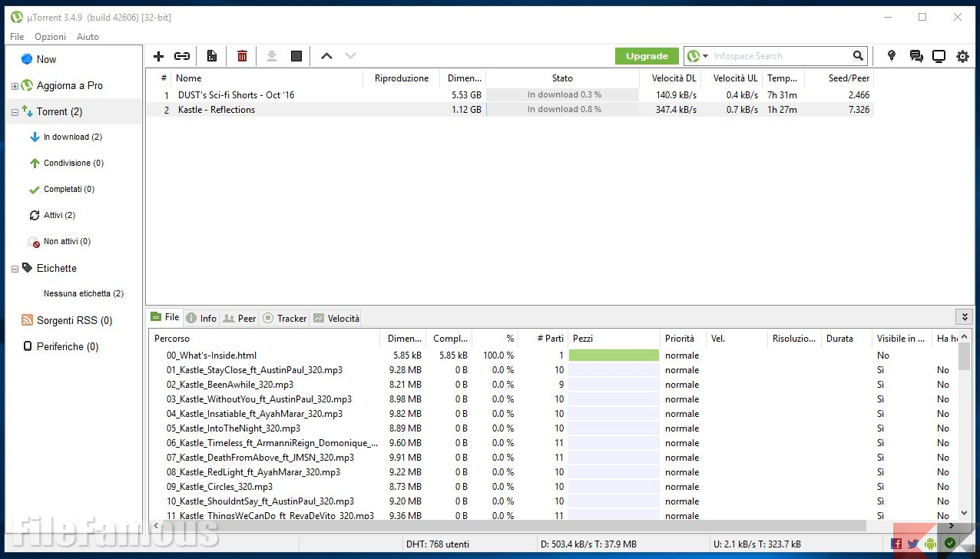This screenshot has height=559, width=980.
Task: Sort files by the Percorso column header
Action: click(x=264, y=339)
